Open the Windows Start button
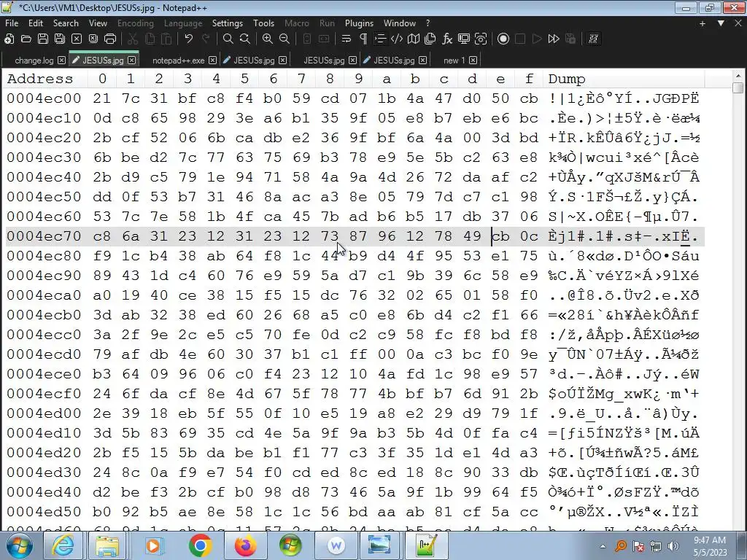The image size is (747, 560). [x=20, y=545]
